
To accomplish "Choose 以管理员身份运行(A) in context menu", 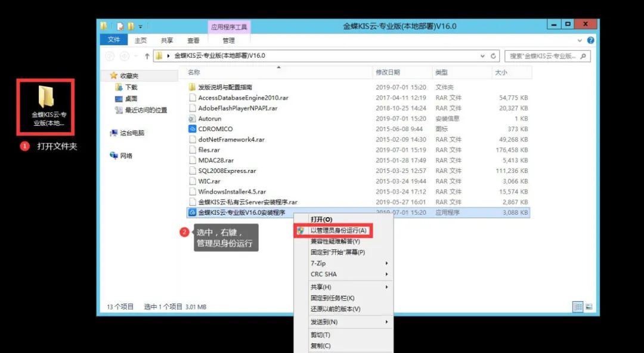I will pyautogui.click(x=339, y=231).
